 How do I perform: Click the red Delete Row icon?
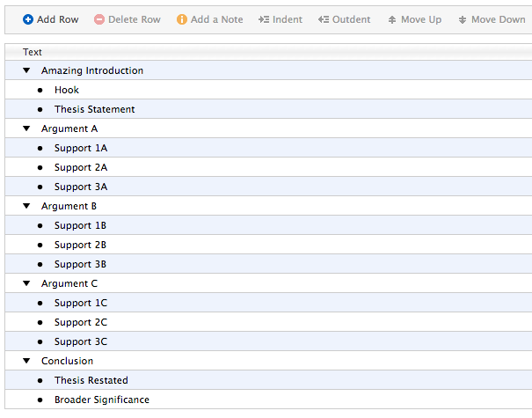point(99,19)
